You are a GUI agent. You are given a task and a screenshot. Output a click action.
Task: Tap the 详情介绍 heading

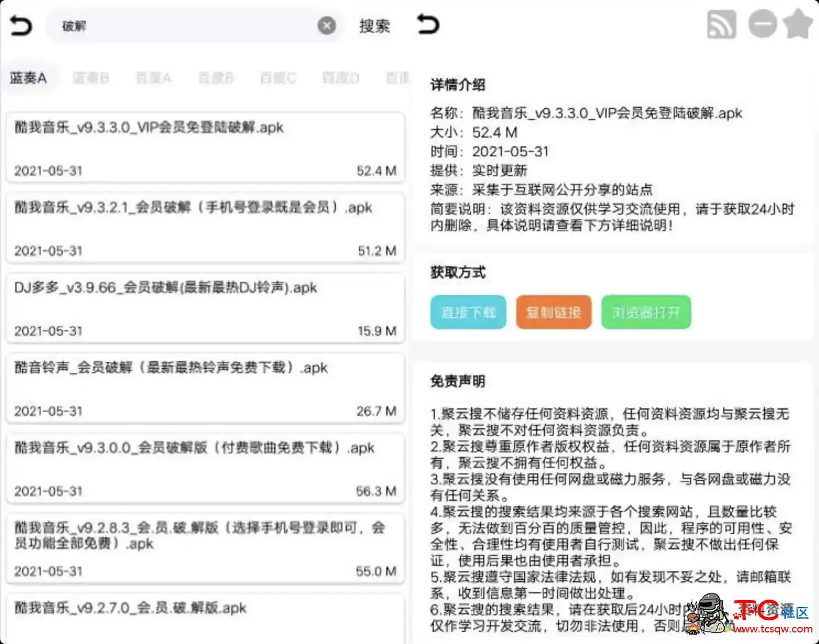457,85
